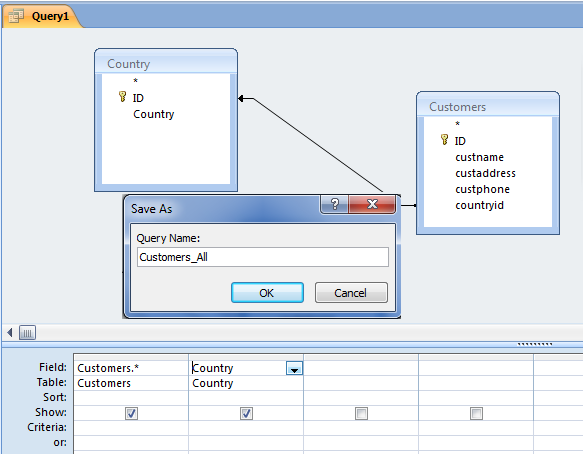
Task: Uncheck Show for Customers.* column
Action: click(x=131, y=413)
